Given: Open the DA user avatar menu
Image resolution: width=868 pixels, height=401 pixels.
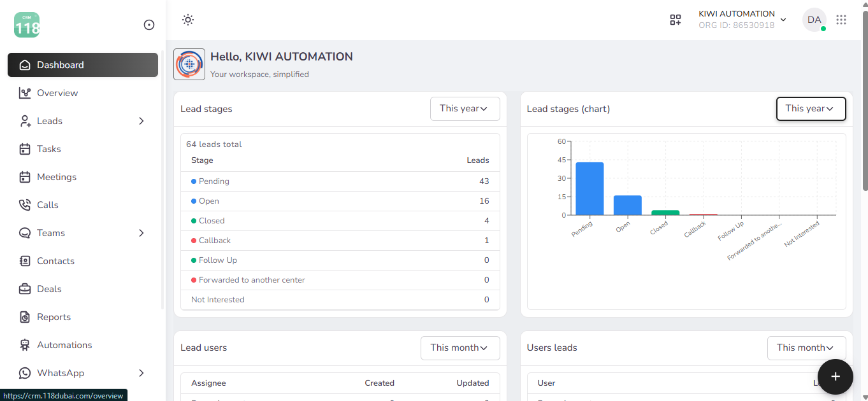Looking at the screenshot, I should pyautogui.click(x=814, y=20).
